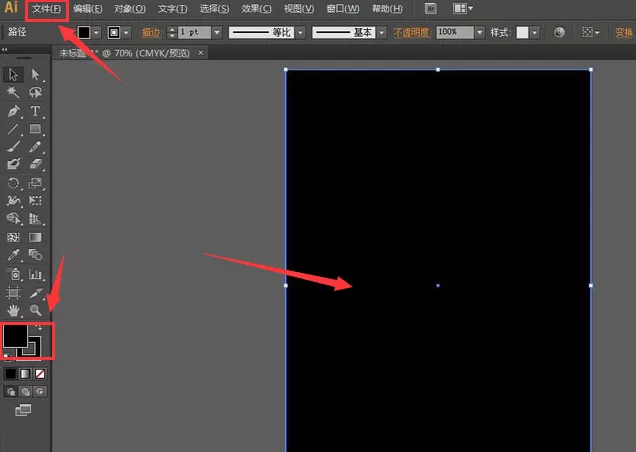Screen dimensions: 636x452
Task: Expand the fill color dropdown in control bar
Action: [97, 32]
